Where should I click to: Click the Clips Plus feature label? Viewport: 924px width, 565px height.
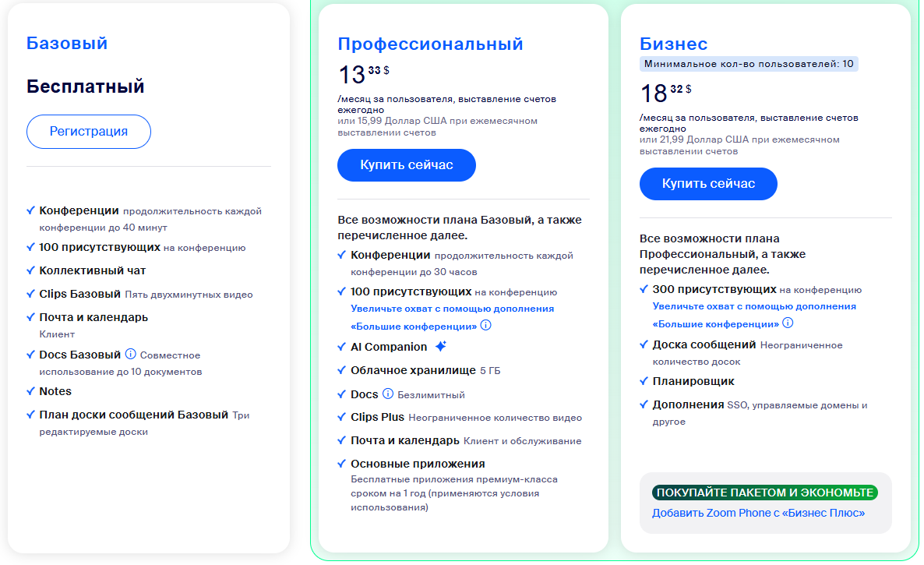coord(377,418)
